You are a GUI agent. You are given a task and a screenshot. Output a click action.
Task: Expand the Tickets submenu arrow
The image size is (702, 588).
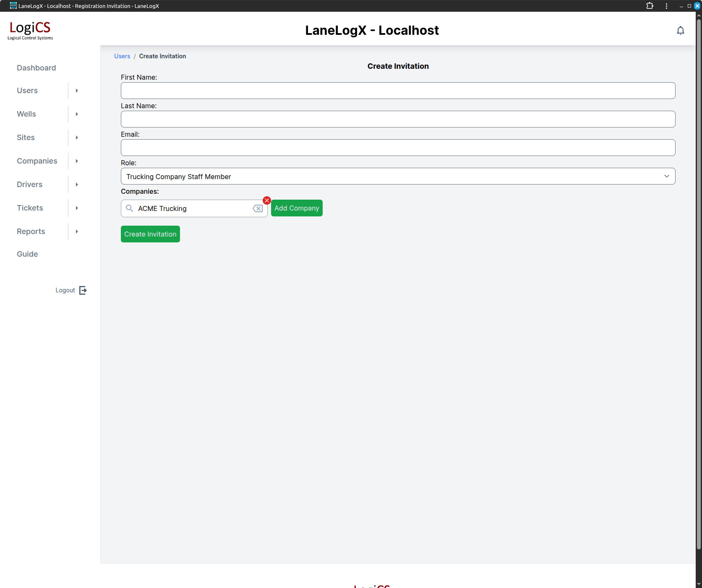point(77,208)
